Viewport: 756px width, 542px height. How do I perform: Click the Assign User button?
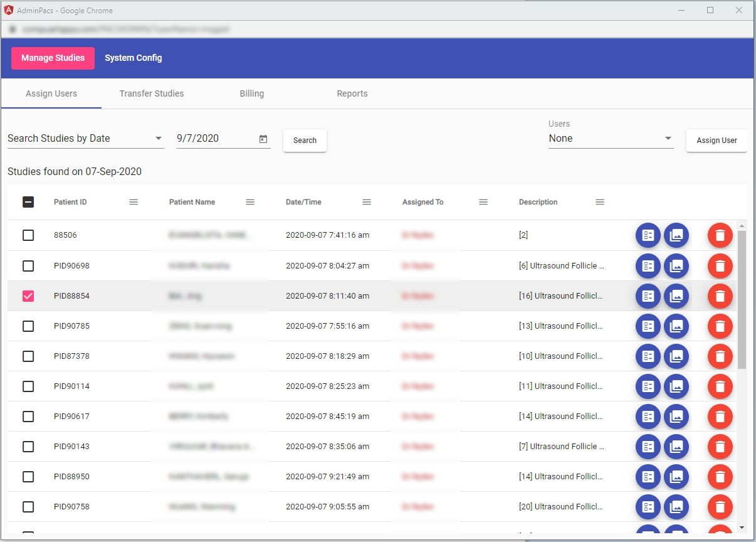coord(716,141)
